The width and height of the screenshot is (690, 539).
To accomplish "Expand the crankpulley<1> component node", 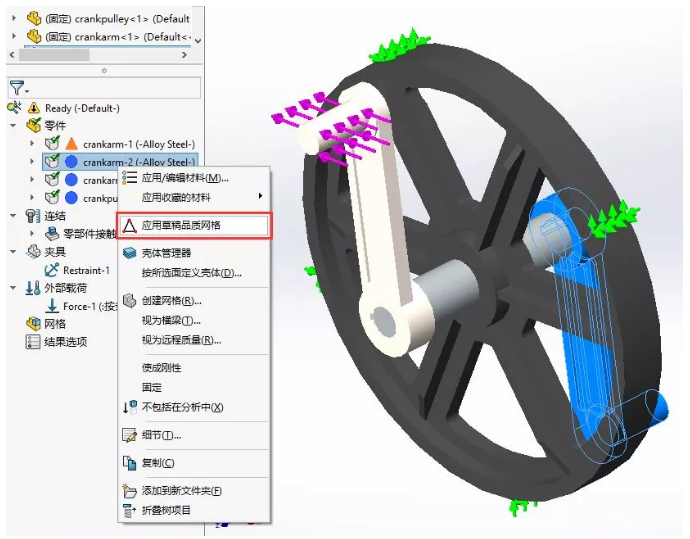I will [14, 18].
